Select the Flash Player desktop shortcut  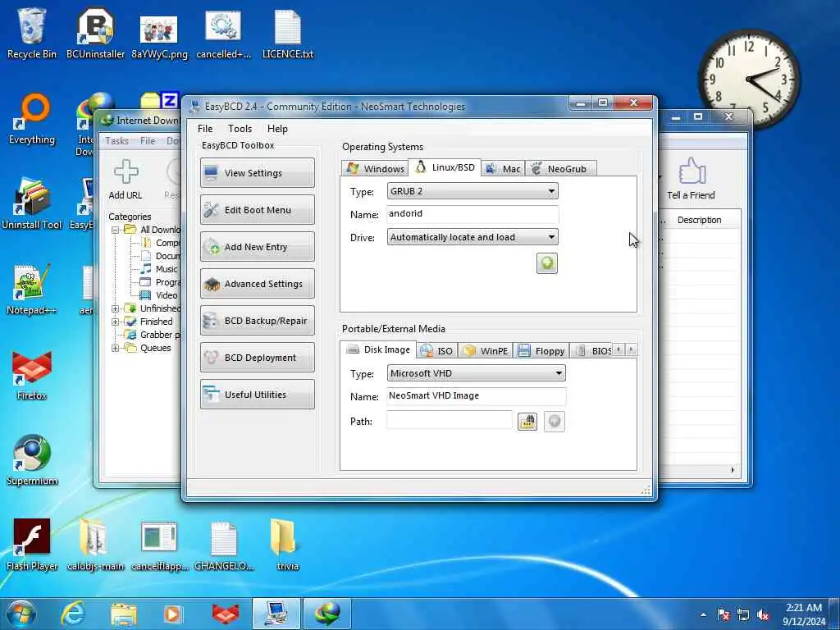click(x=32, y=546)
